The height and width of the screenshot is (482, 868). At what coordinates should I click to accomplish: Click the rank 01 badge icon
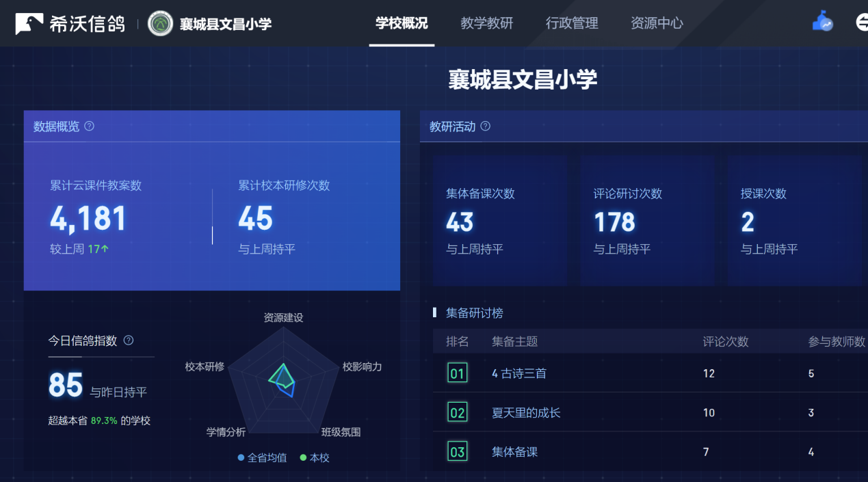pos(457,373)
